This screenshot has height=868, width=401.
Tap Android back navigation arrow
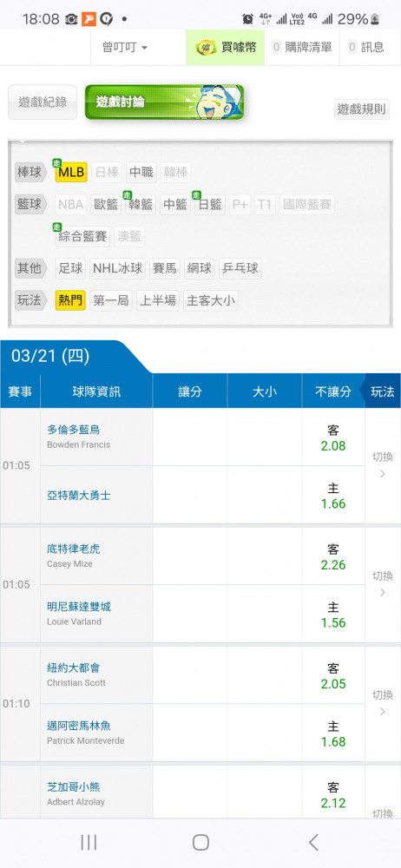(313, 843)
